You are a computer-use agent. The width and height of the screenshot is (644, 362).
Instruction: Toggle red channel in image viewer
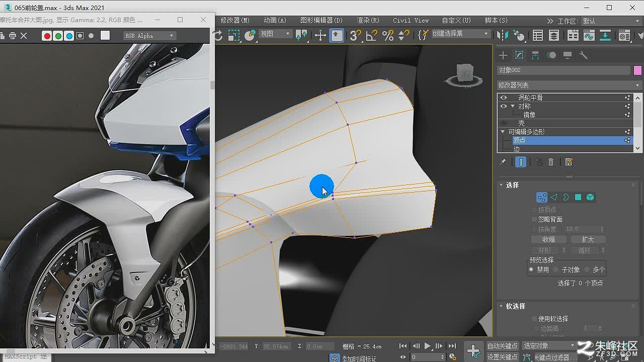click(47, 36)
